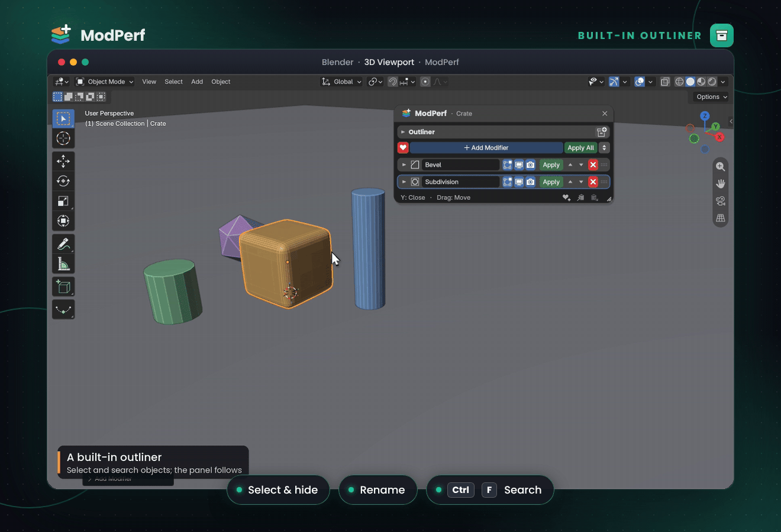Viewport: 781px width, 532px height.
Task: Open the Add menu
Action: click(197, 82)
